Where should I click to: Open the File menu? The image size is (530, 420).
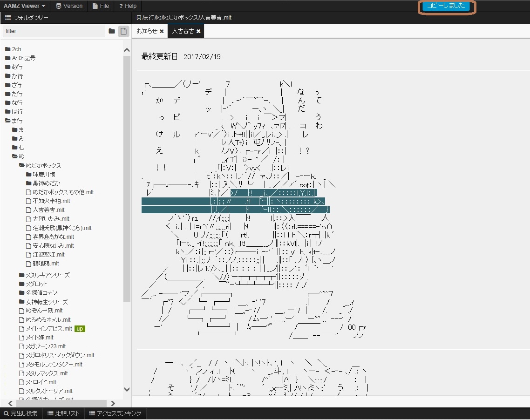coord(101,6)
